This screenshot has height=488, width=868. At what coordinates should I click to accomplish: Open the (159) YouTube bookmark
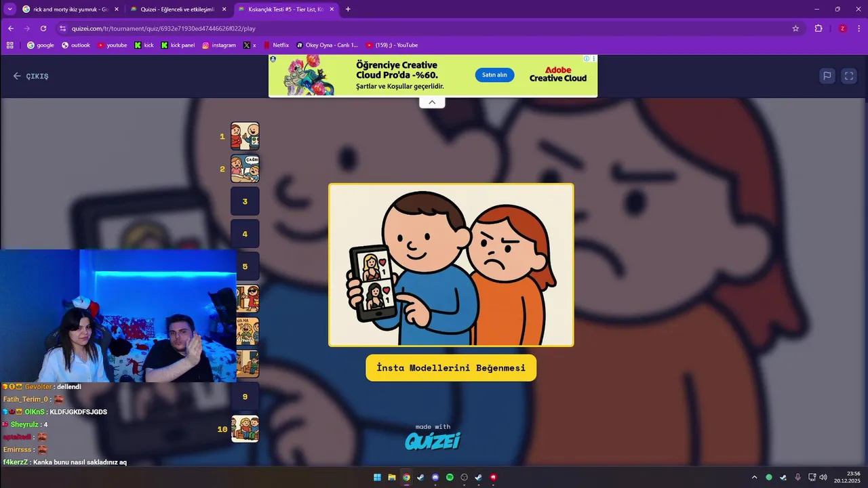coord(392,45)
